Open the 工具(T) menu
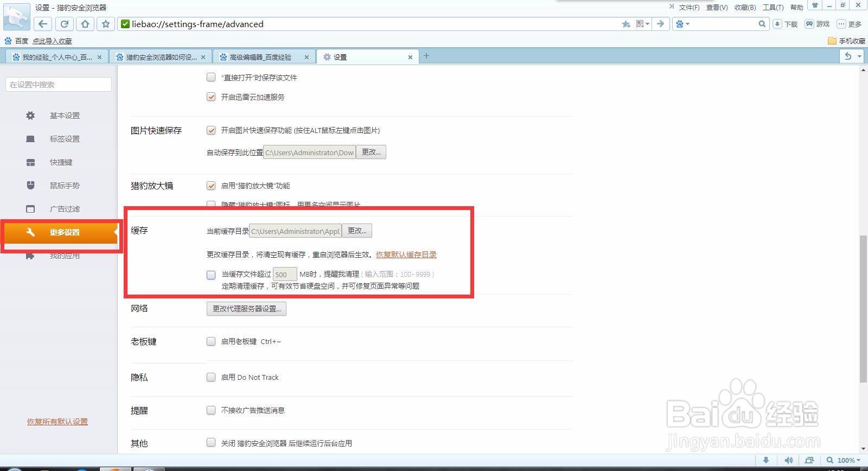 [773, 7]
